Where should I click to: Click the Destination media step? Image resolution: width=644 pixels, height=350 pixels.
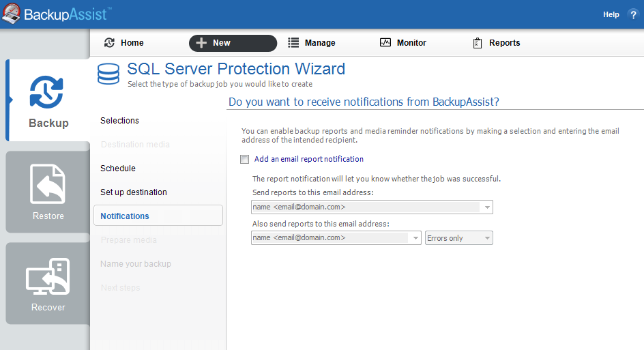pos(135,144)
